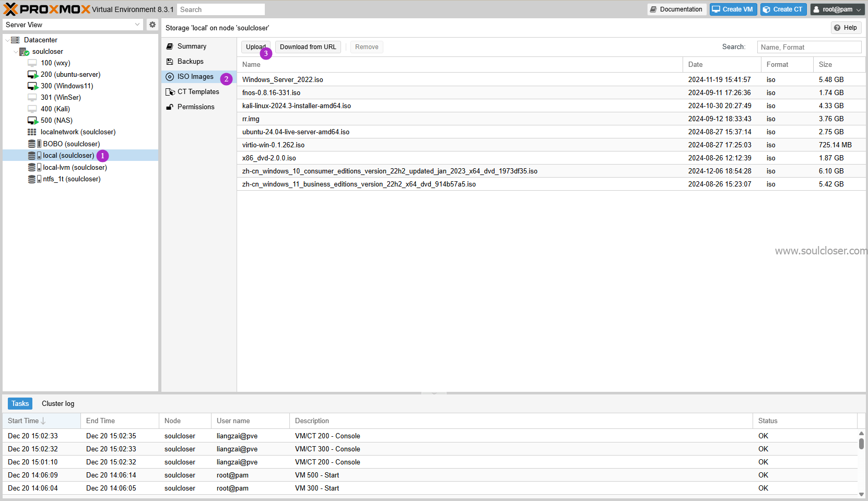Viewport: 868px width, 501px height.
Task: Select the zh-cn_windows_11 business ISO
Action: (551, 184)
